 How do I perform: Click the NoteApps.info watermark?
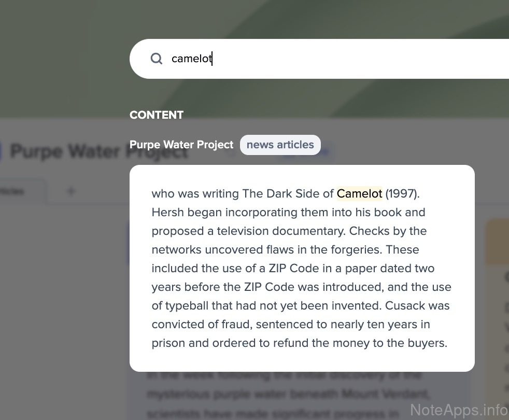[458, 410]
